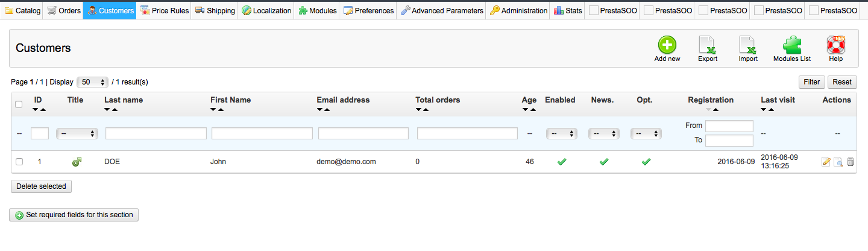Sort First Name column descending arrow

(x=213, y=110)
